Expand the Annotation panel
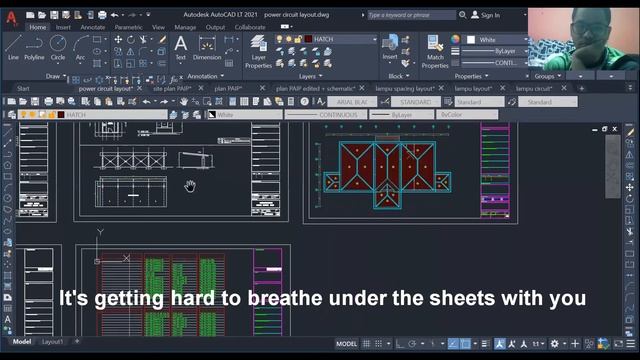This screenshot has height=360, width=640. tap(206, 76)
